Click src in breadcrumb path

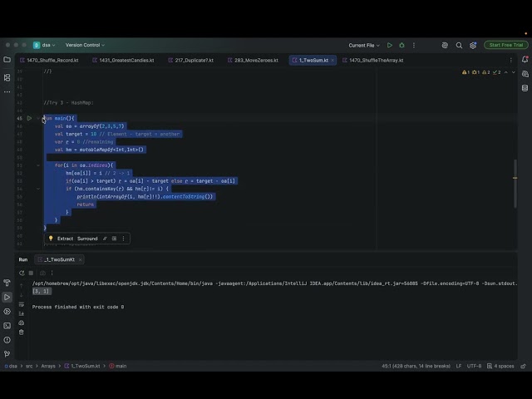click(29, 366)
